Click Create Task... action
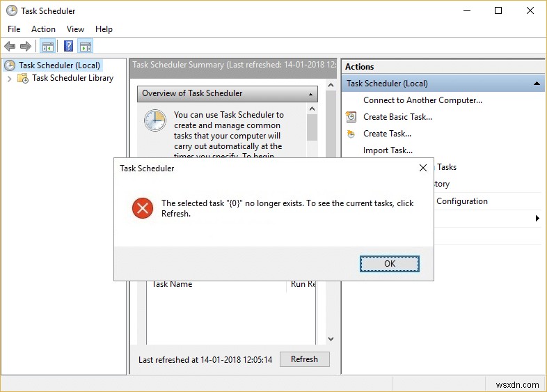Viewport: 547px width, 392px height. pyautogui.click(x=387, y=134)
